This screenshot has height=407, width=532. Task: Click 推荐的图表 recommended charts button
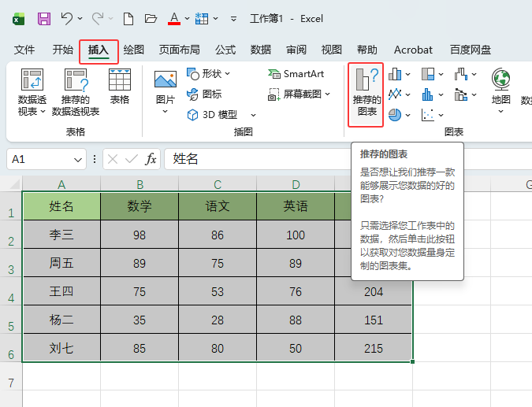(x=366, y=92)
